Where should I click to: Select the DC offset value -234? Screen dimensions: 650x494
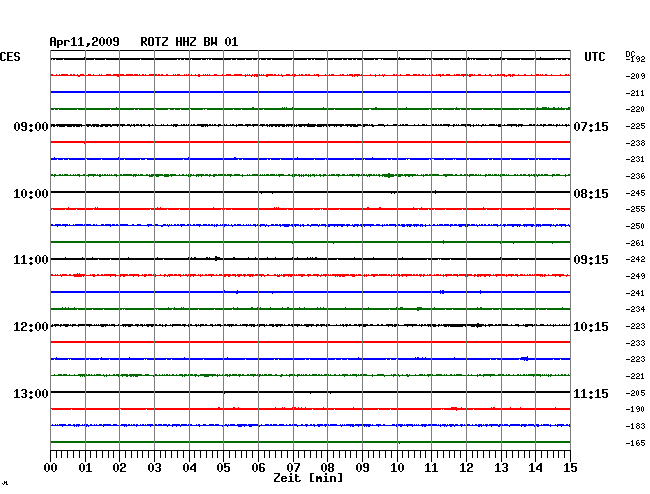pyautogui.click(x=635, y=309)
